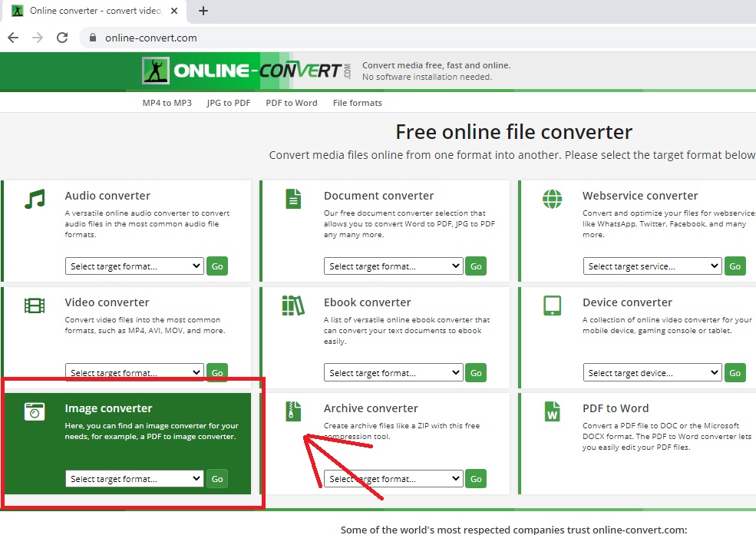756x535 pixels.
Task: Expand the Device converter target device dropdown
Action: 652,373
